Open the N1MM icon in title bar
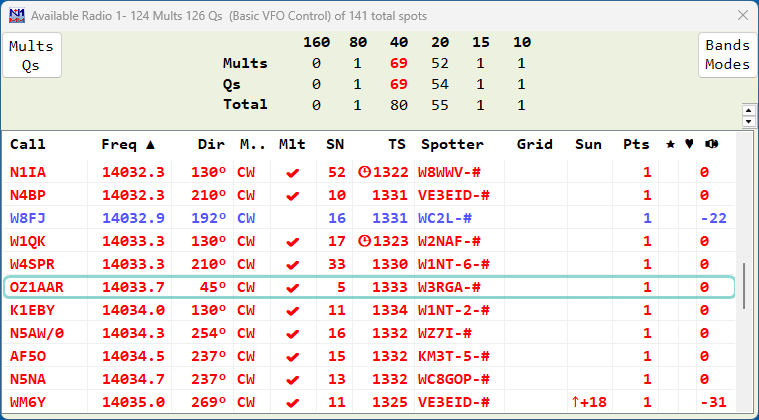Screen dimensions: 759x420 (16, 16)
